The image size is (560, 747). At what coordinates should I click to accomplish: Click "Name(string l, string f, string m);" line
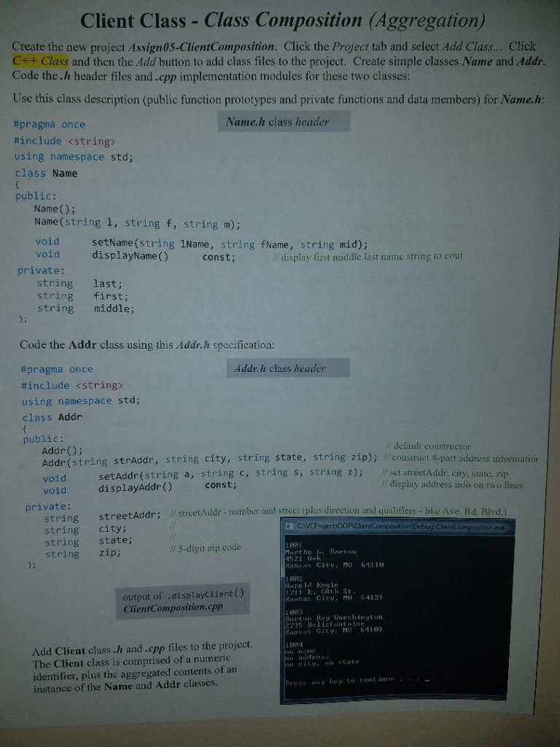click(x=137, y=223)
